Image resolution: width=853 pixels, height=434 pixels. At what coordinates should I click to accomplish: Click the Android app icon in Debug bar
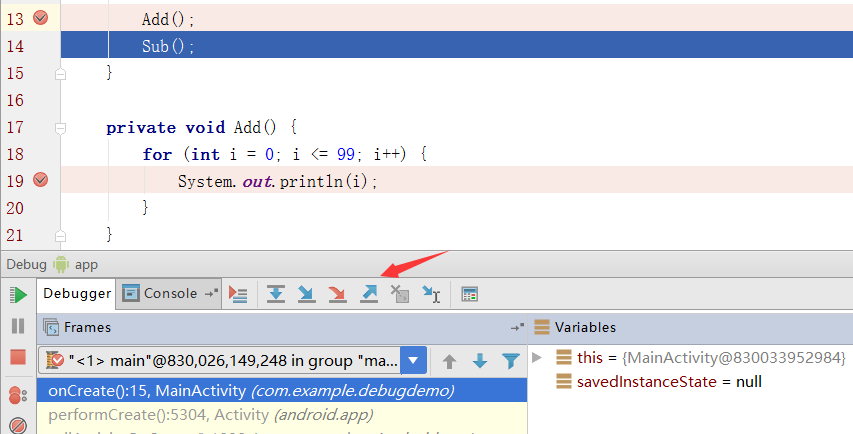pyautogui.click(x=61, y=264)
